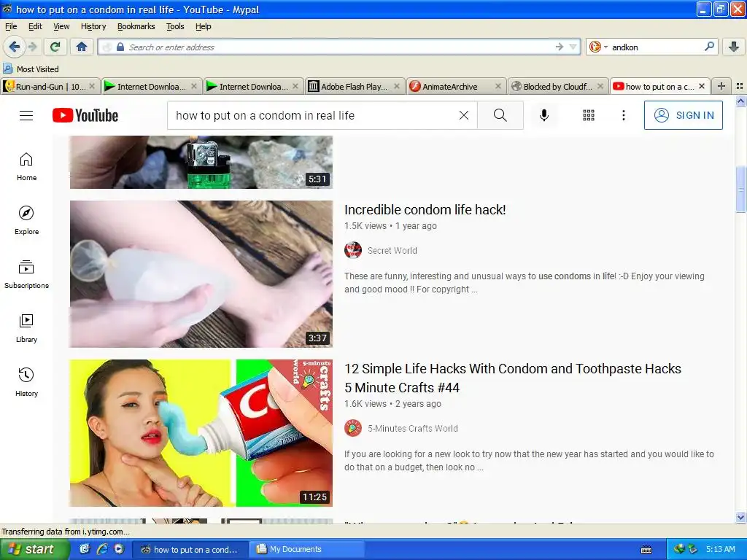Open My Documents from the taskbar
Viewport: 747px width, 560px height.
pyautogui.click(x=306, y=549)
